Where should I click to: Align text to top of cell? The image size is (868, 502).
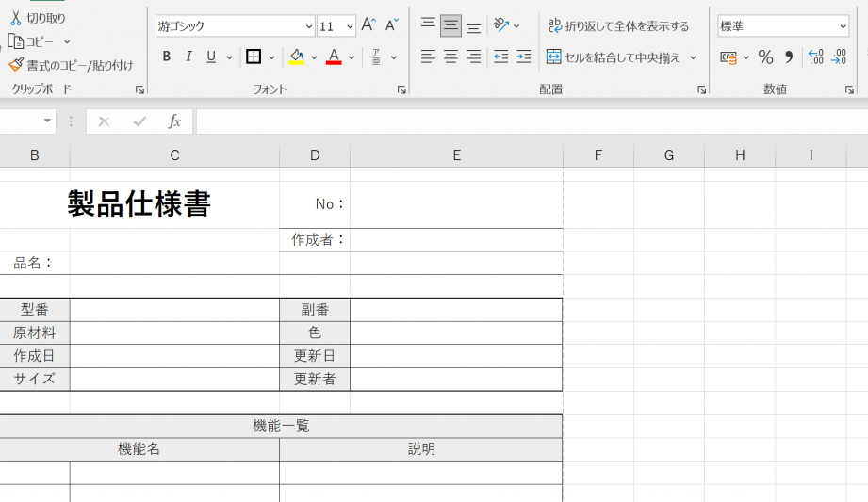[428, 25]
